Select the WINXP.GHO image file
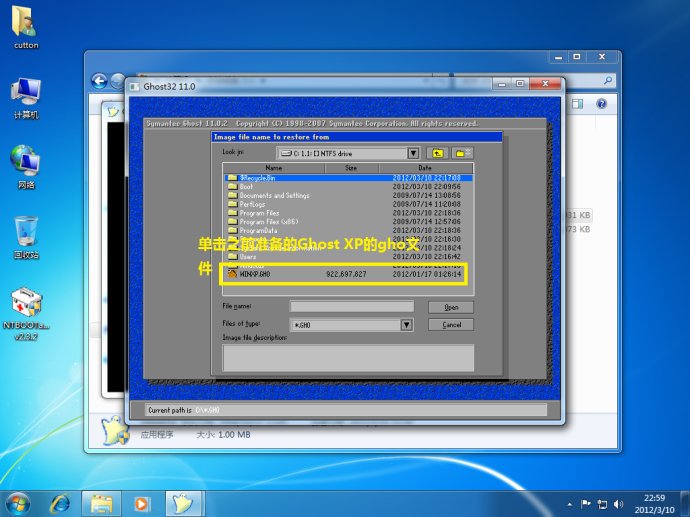690x517 pixels. point(349,274)
